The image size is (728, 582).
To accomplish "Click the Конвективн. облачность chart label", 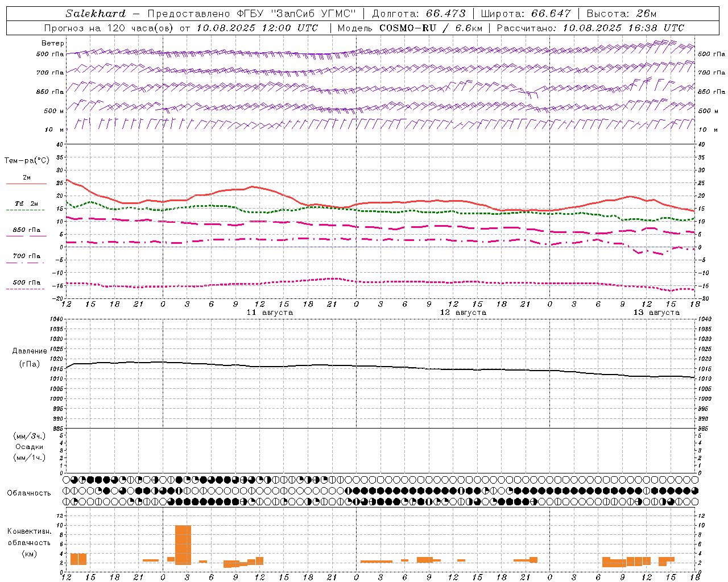I will (29, 537).
